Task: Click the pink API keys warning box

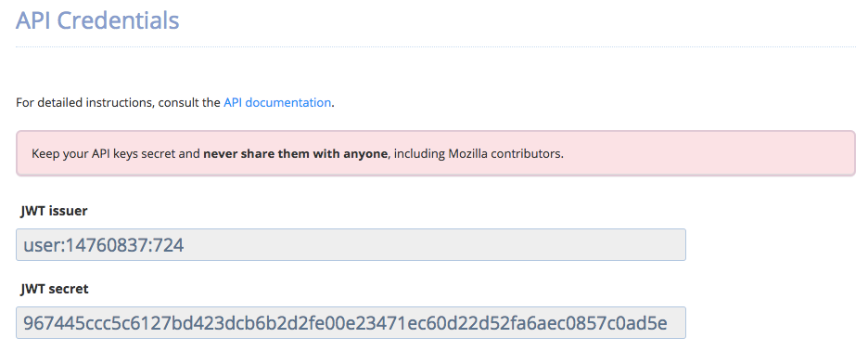Action: (436, 153)
